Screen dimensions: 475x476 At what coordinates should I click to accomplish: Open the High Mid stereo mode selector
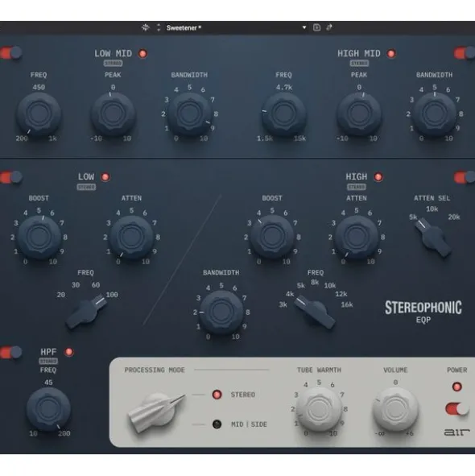pos(359,63)
